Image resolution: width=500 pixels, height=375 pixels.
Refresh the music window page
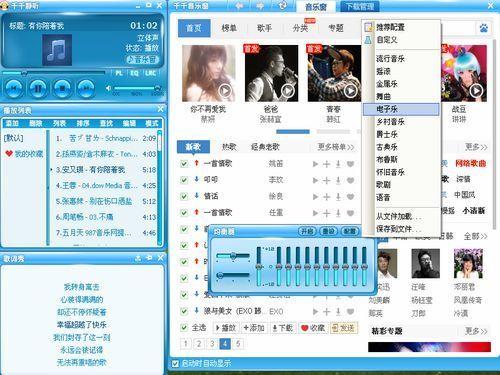point(283,6)
